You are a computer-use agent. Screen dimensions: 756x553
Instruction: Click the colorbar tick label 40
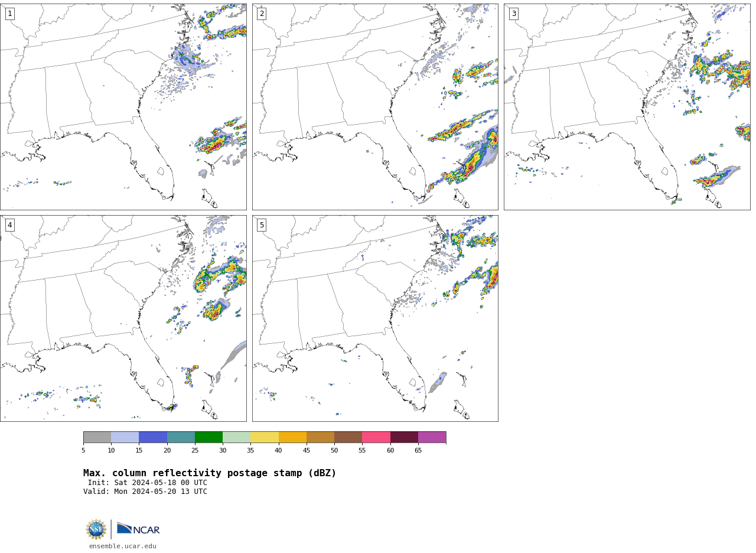[x=279, y=451]
